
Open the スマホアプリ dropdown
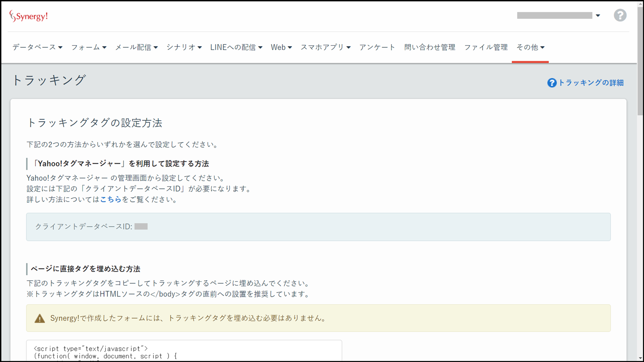(325, 47)
